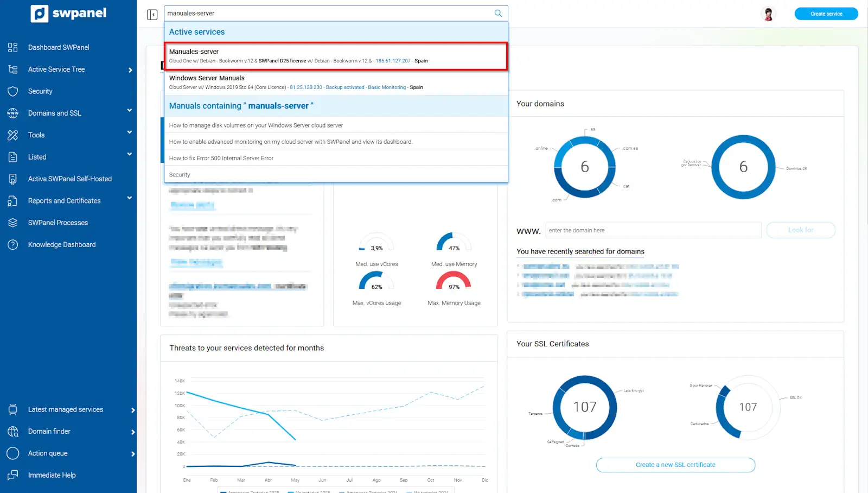
Task: Click the Your SSL Certificates heading
Action: 552,344
